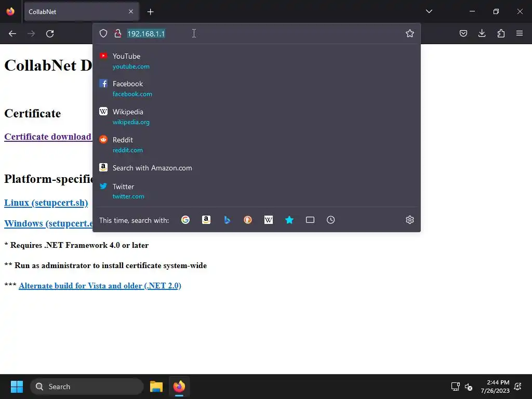Search history using clock icon
The height and width of the screenshot is (399, 532).
(330, 220)
